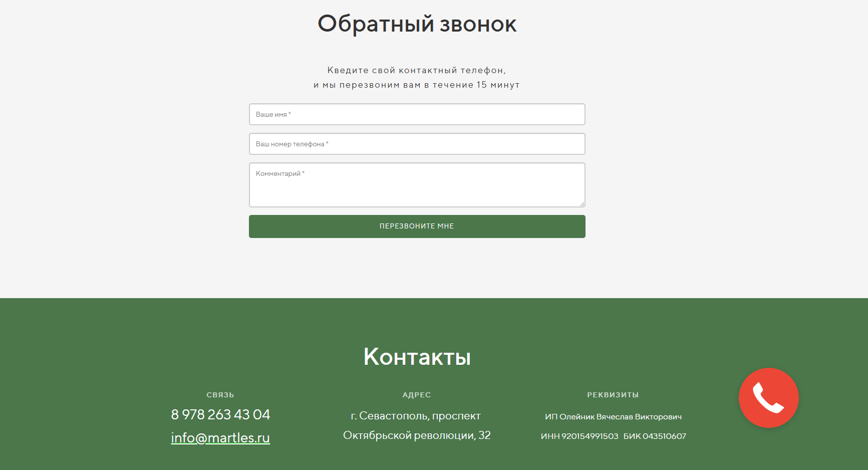Image resolution: width=868 pixels, height=470 pixels.
Task: Click the Контакты section heading
Action: point(417,357)
